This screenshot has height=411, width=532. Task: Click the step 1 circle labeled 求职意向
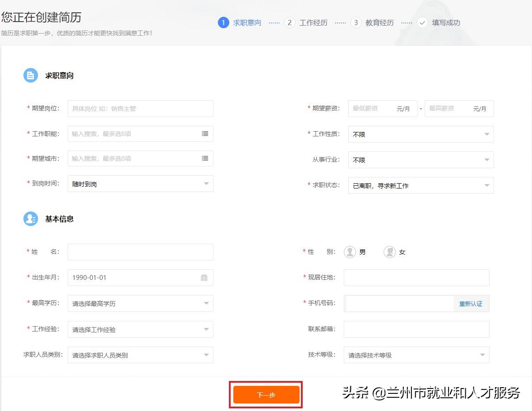pyautogui.click(x=223, y=23)
